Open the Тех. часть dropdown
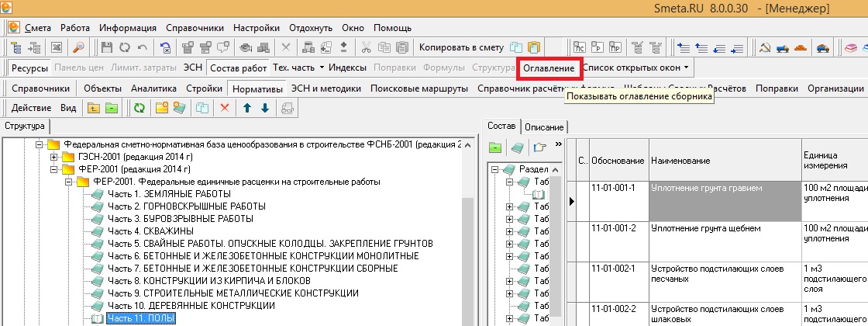The width and height of the screenshot is (868, 326). click(x=298, y=68)
